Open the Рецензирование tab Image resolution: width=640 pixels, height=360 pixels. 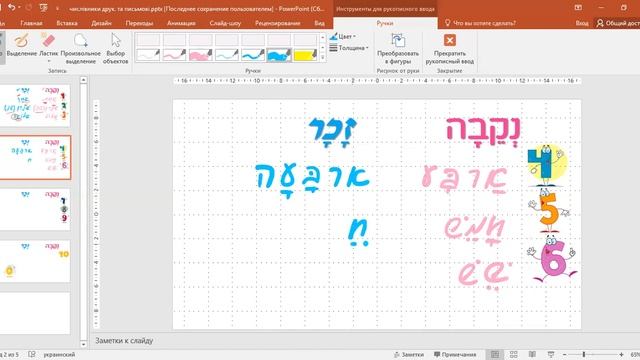[278, 23]
